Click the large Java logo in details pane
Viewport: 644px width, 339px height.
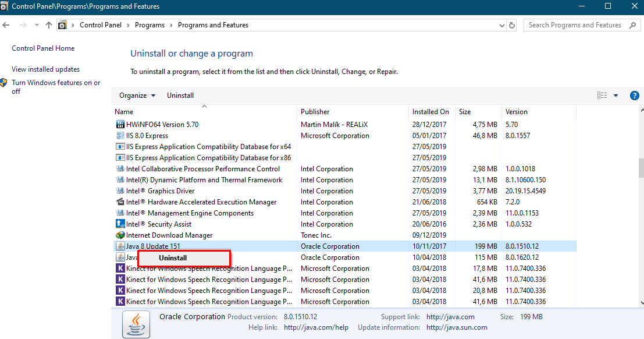(136, 324)
